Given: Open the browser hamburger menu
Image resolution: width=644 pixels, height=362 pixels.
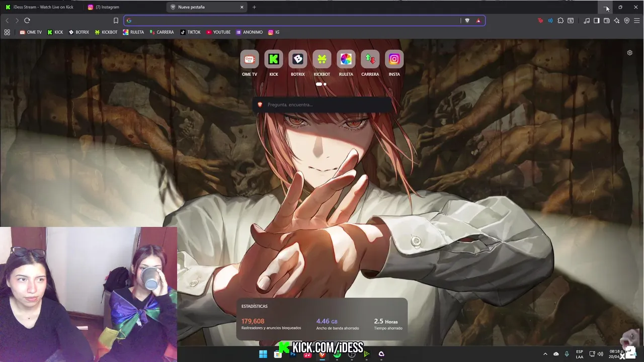Looking at the screenshot, I should (x=636, y=21).
